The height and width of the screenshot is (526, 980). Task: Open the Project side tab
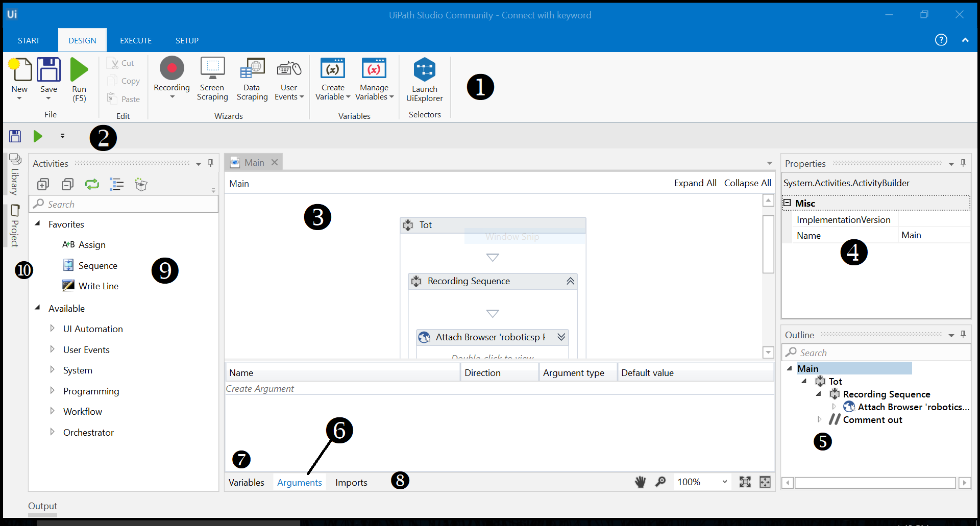15,226
